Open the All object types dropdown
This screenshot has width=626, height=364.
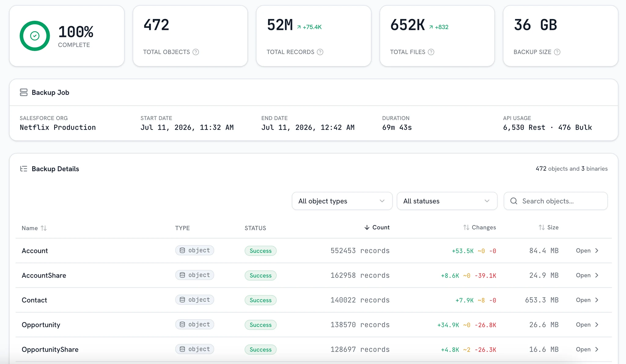point(342,201)
